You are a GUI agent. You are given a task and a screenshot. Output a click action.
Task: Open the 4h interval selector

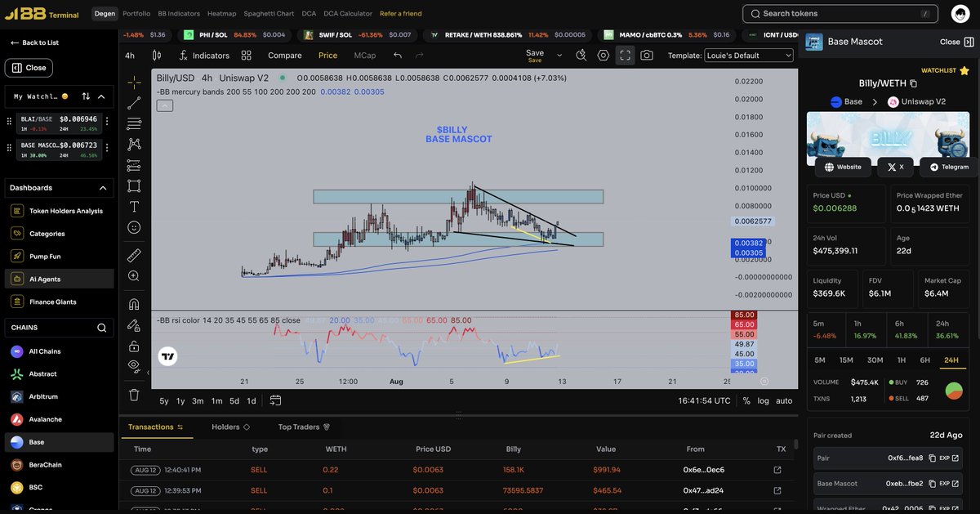[x=130, y=56]
